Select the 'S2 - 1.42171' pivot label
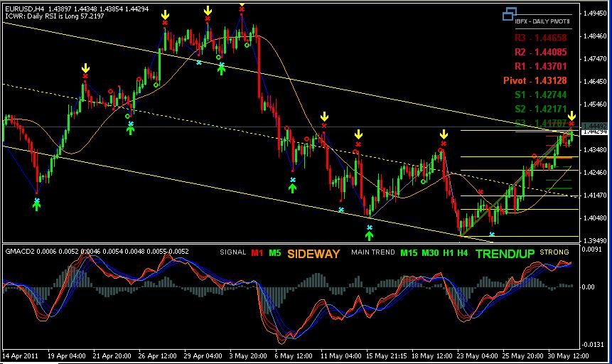 click(x=541, y=109)
